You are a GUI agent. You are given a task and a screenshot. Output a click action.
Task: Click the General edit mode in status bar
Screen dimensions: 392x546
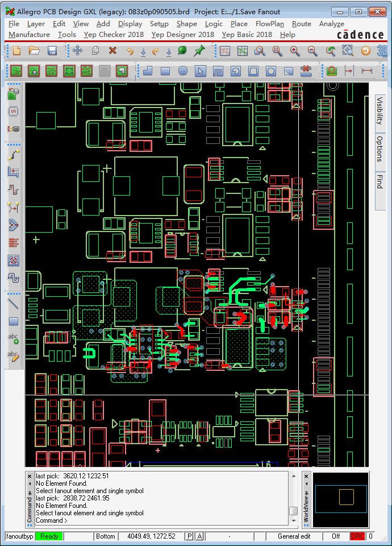[294, 536]
